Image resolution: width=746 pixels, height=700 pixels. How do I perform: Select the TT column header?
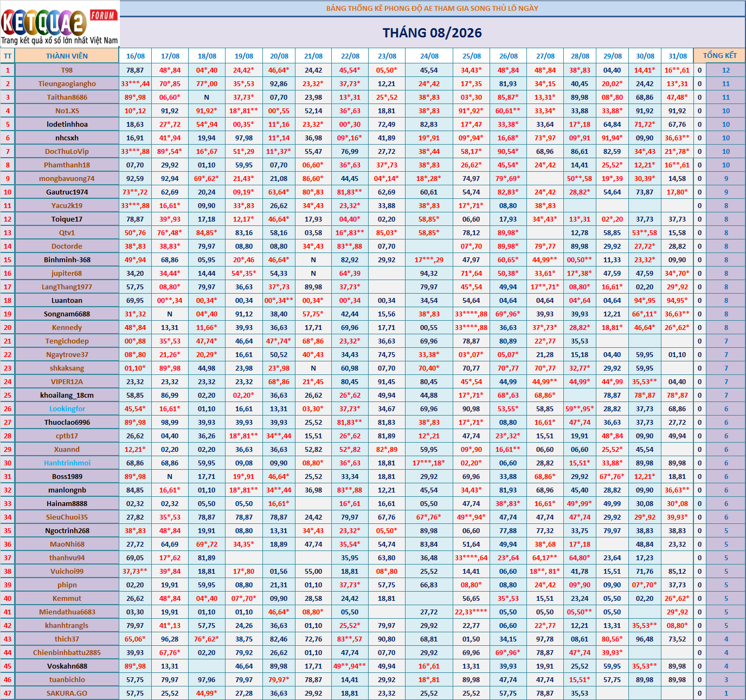click(8, 56)
